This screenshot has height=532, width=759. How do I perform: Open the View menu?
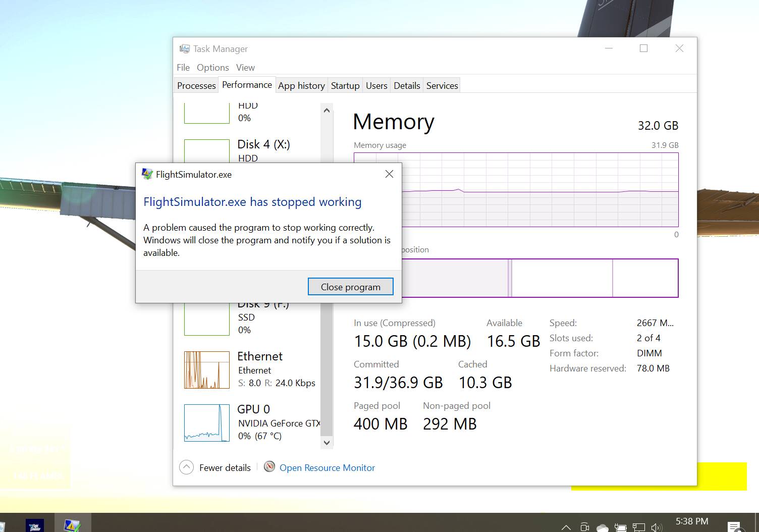click(245, 68)
